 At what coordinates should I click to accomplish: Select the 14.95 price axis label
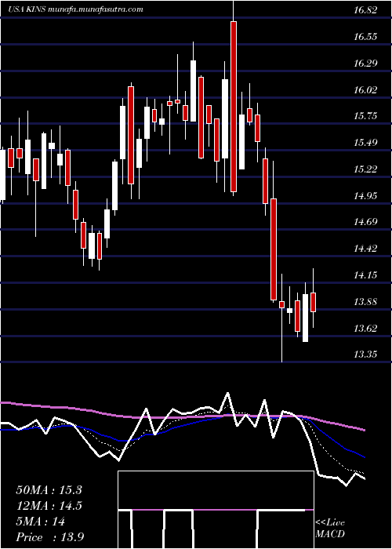coord(365,196)
